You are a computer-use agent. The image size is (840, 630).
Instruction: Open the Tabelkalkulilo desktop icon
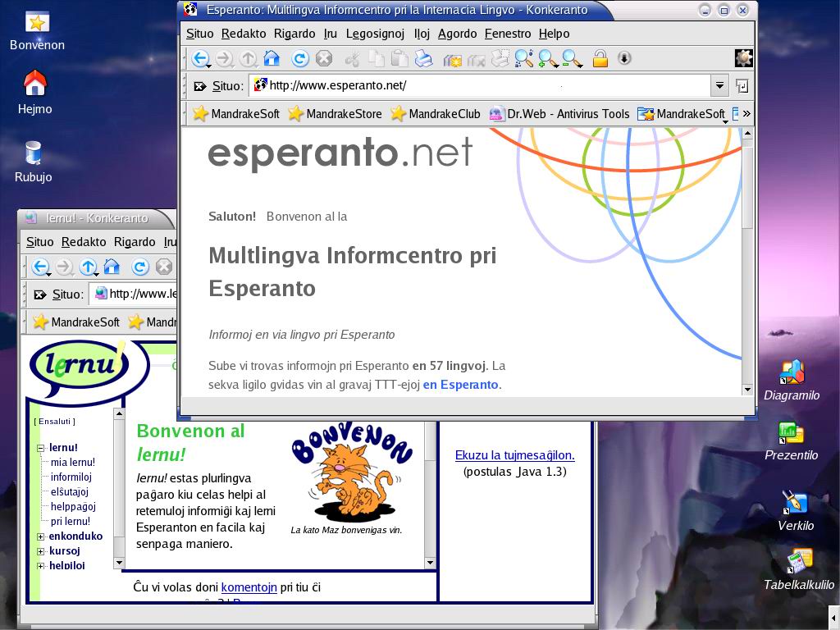coord(798,563)
